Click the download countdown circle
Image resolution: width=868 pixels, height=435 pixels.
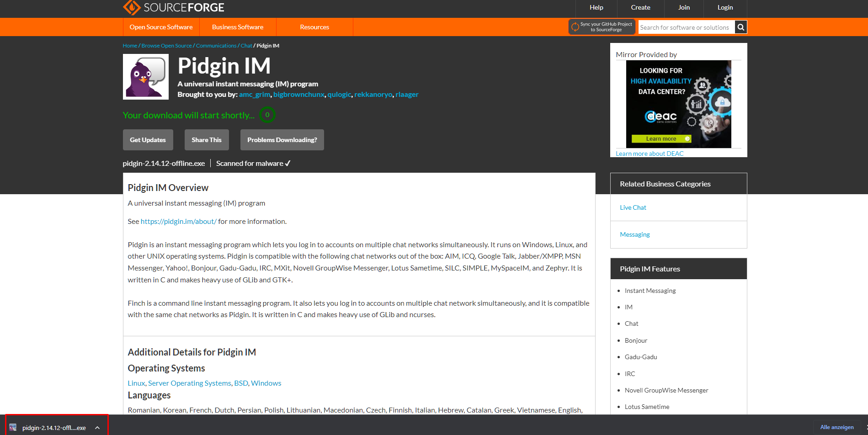click(x=267, y=115)
